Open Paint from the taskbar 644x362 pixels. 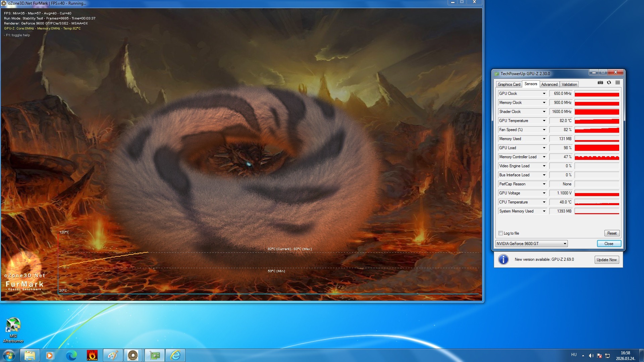pos(113,355)
